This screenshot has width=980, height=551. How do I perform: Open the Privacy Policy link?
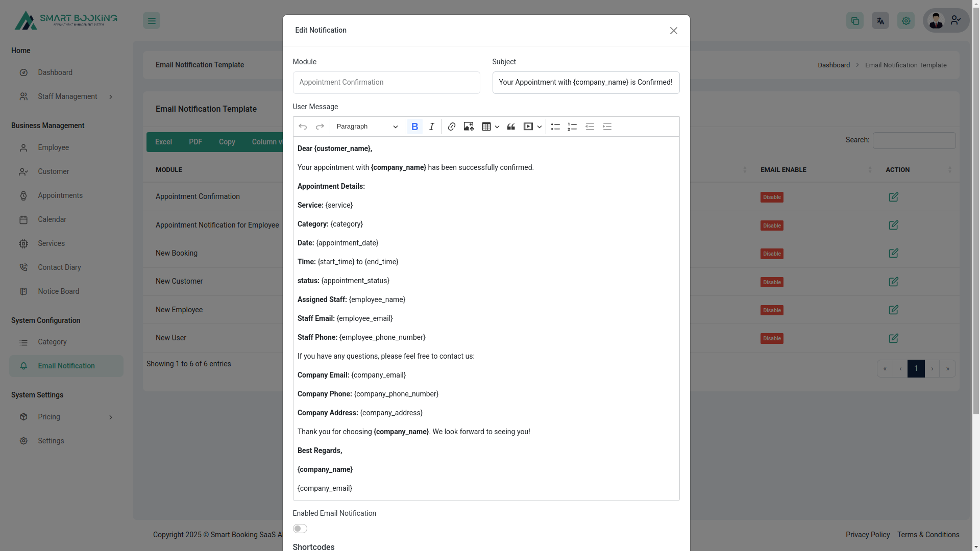867,535
